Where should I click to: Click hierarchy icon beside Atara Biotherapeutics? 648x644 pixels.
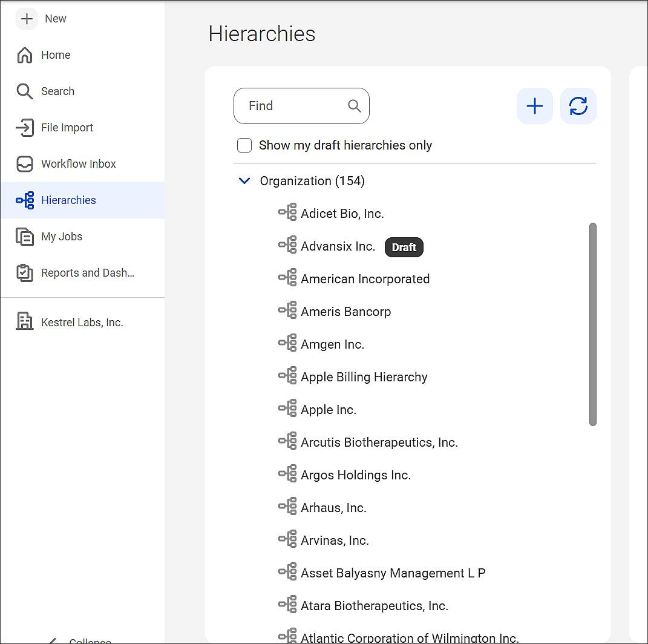tap(287, 604)
